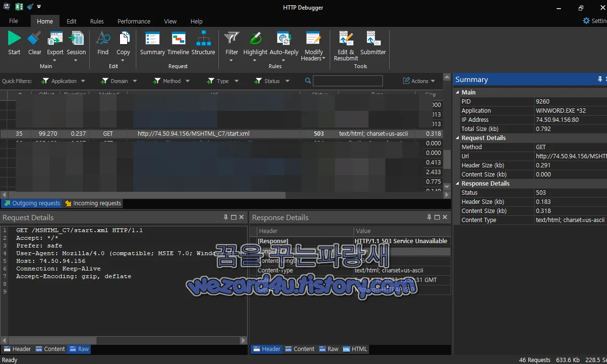Image resolution: width=607 pixels, height=364 pixels.
Task: Float the Request Details panel
Action: coord(233,217)
